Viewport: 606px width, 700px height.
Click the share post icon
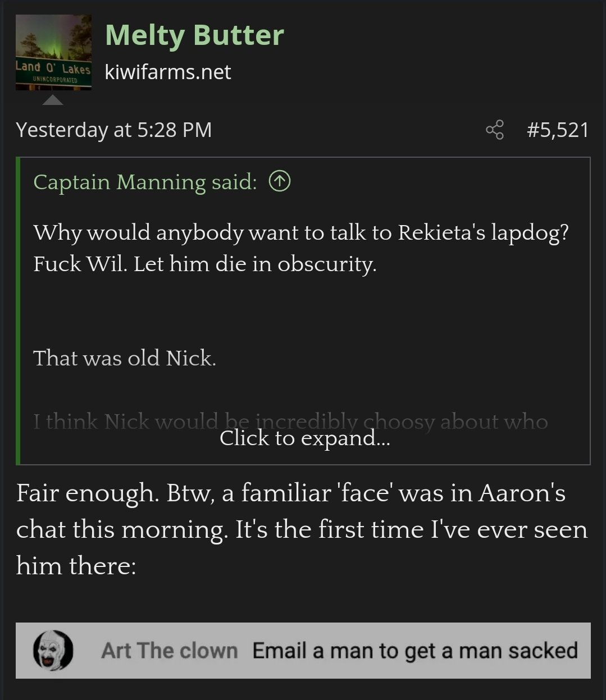pos(494,130)
